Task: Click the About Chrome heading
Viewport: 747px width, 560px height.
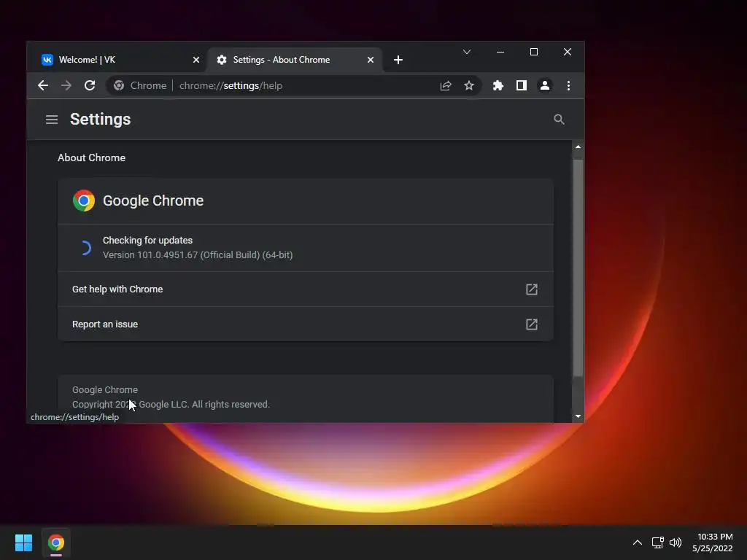Action: point(91,157)
